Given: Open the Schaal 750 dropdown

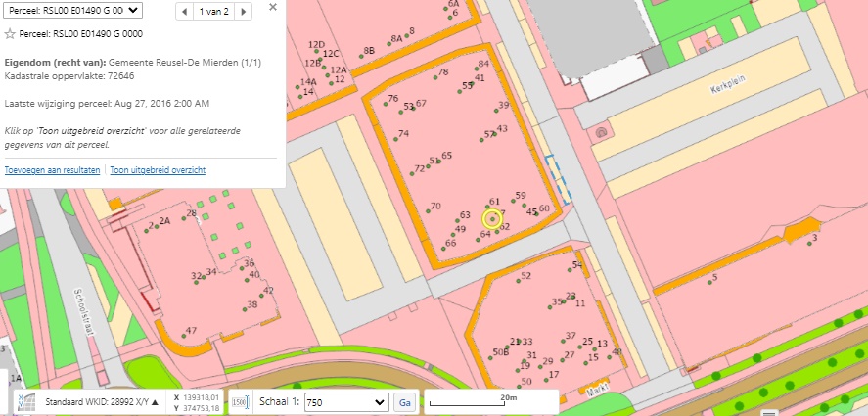Looking at the screenshot, I should click(344, 402).
